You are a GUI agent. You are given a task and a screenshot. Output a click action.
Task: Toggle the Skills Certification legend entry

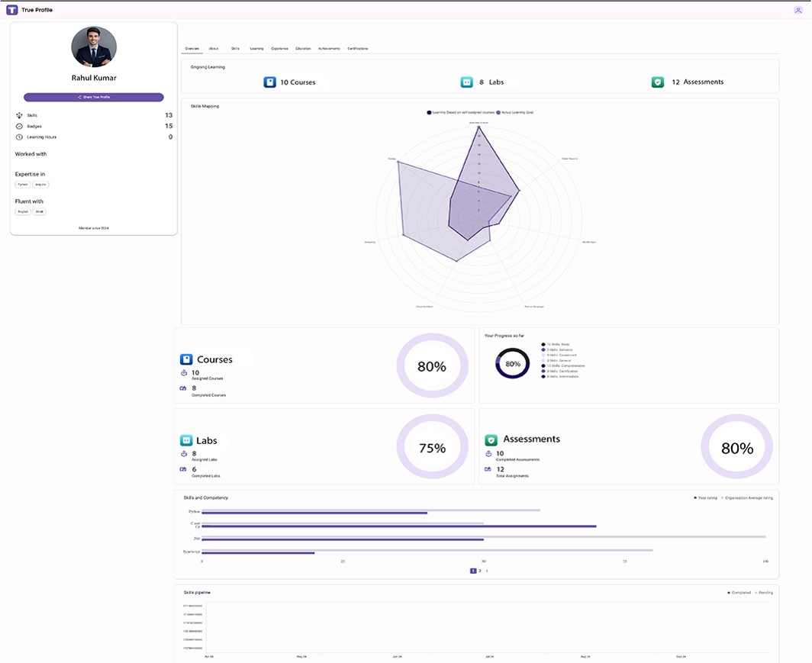(559, 372)
